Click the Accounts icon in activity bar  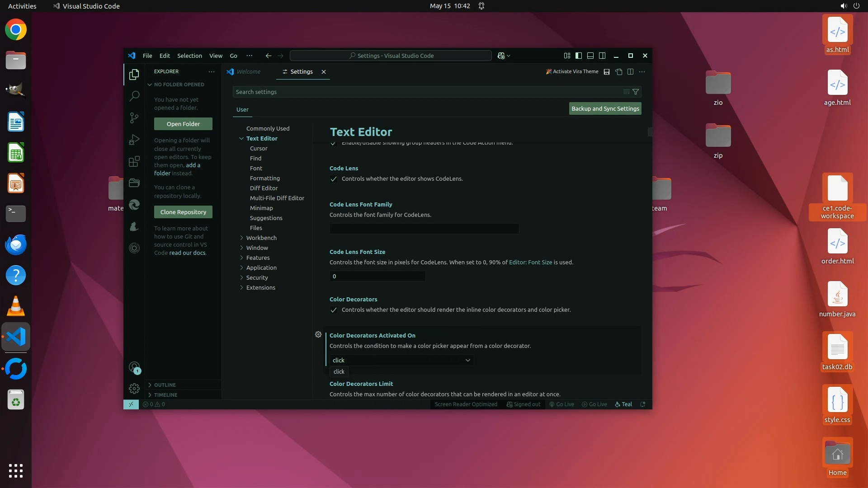tap(134, 367)
